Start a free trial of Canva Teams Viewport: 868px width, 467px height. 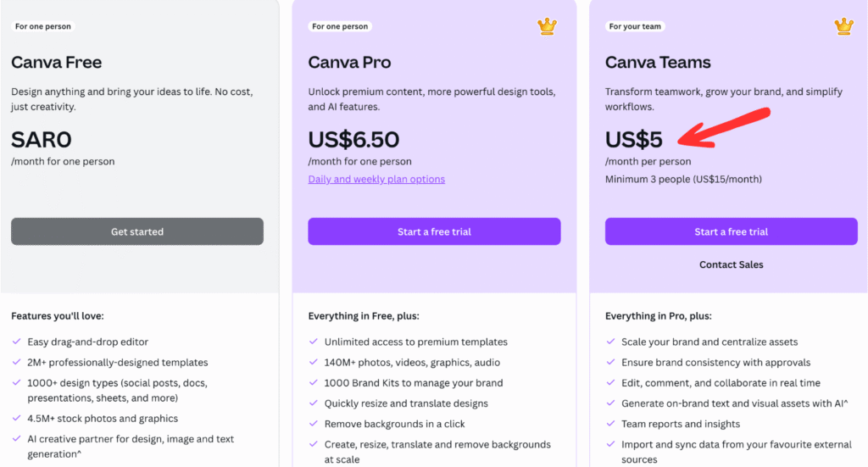(732, 231)
